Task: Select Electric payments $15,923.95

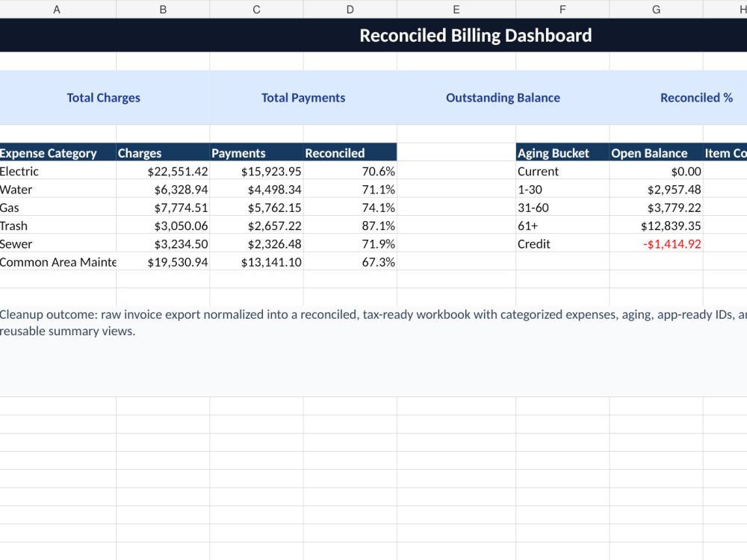Action: [256, 170]
